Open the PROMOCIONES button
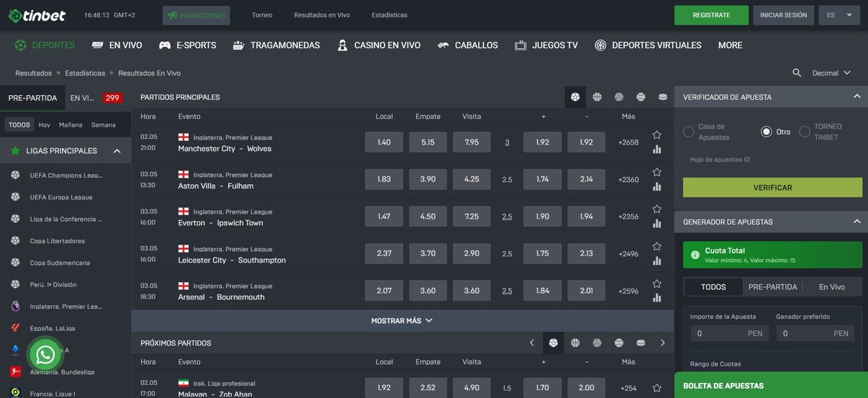The width and height of the screenshot is (868, 398). [196, 15]
